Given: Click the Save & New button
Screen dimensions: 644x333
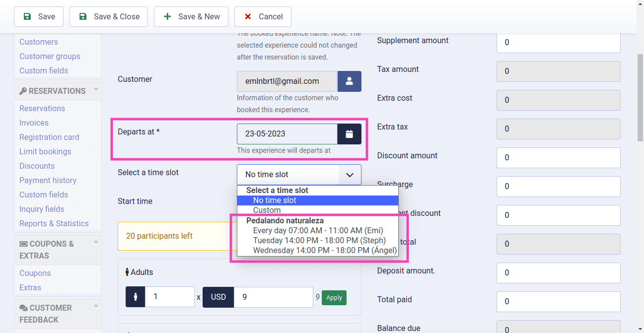Looking at the screenshot, I should pyautogui.click(x=191, y=17).
